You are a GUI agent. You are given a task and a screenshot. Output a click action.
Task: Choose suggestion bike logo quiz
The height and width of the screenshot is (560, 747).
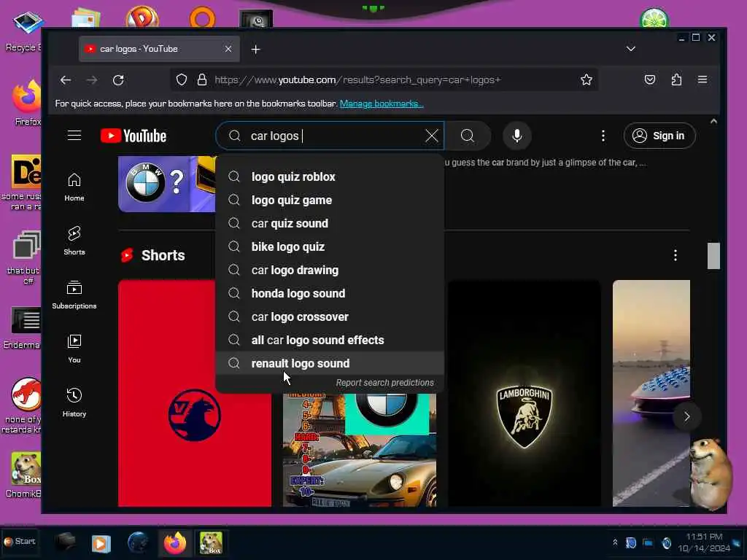point(330,246)
